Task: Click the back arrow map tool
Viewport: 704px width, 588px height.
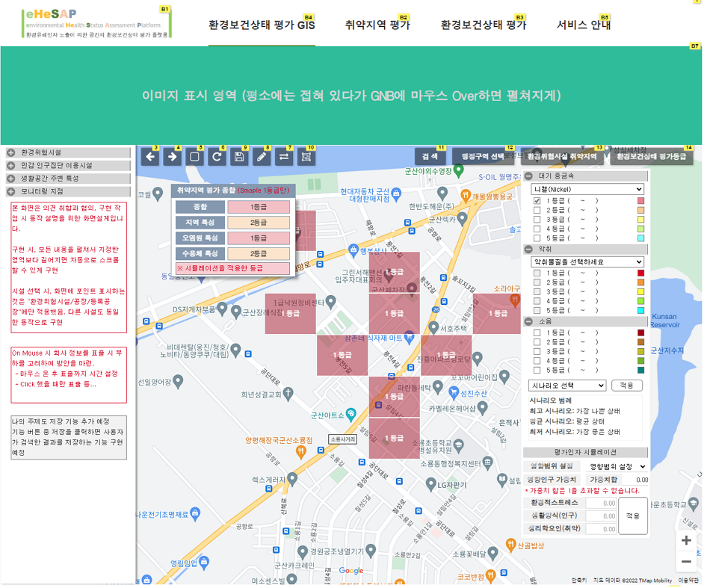Action: (150, 157)
